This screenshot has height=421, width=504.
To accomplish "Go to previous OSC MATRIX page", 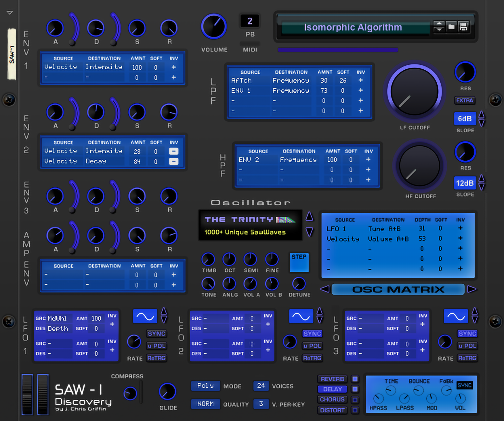I will 325,289.
